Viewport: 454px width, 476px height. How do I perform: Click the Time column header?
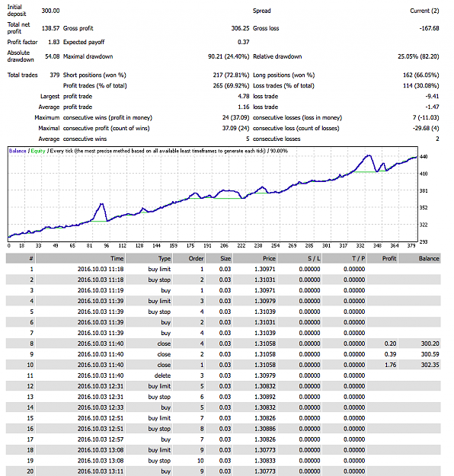point(81,258)
